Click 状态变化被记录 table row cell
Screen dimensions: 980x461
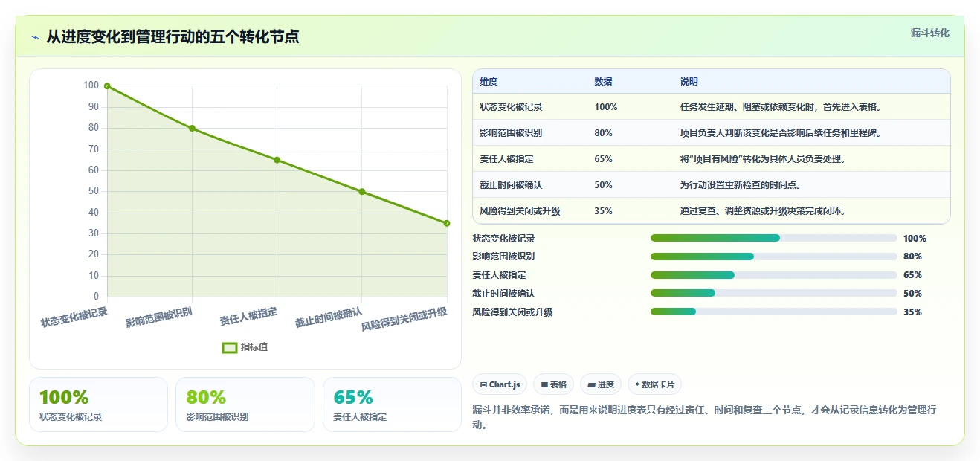511,107
